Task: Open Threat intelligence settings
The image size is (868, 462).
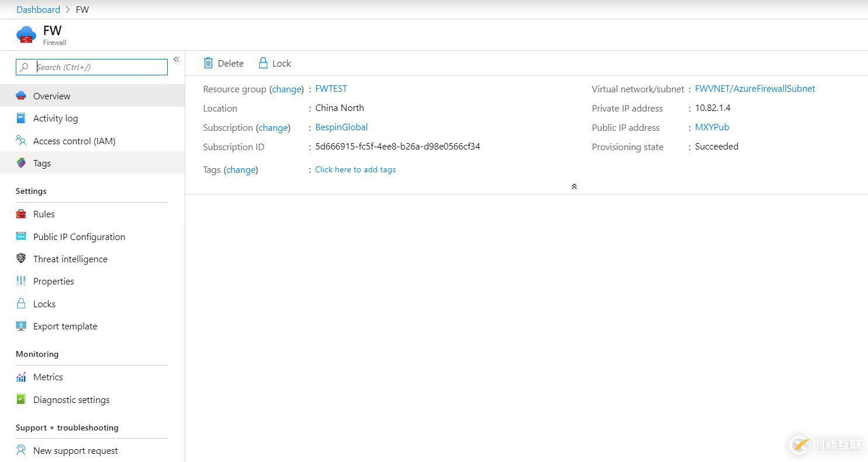Action: (x=70, y=259)
